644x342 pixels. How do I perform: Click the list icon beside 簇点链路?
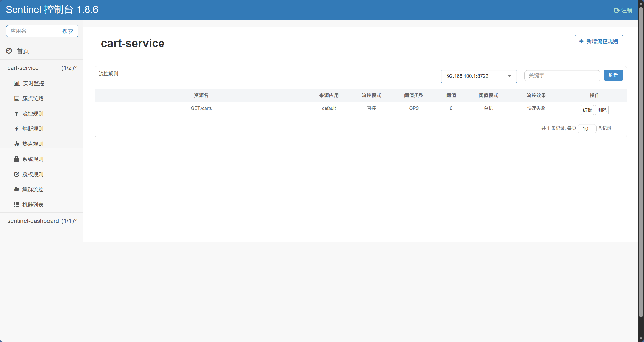pyautogui.click(x=17, y=98)
